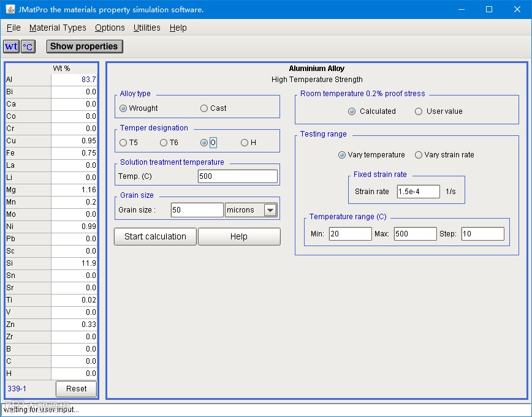Viewport: 532px width, 417px height.
Task: Click the V wt% cell
Action: [74, 312]
